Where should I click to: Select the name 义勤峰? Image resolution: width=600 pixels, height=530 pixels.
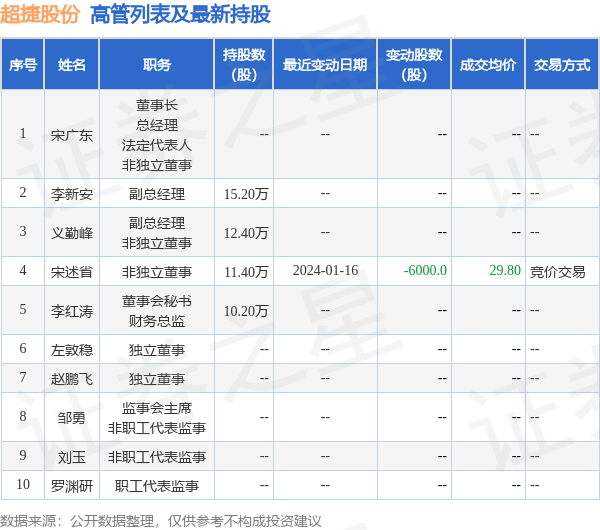click(72, 233)
